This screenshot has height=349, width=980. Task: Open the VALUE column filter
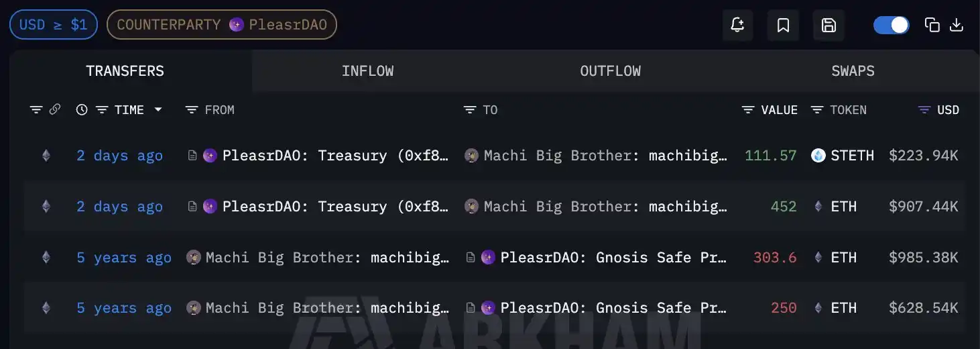[749, 109]
